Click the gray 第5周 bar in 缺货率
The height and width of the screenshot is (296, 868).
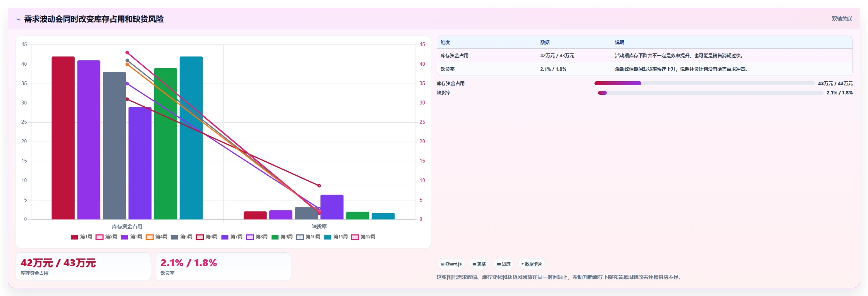[306, 213]
